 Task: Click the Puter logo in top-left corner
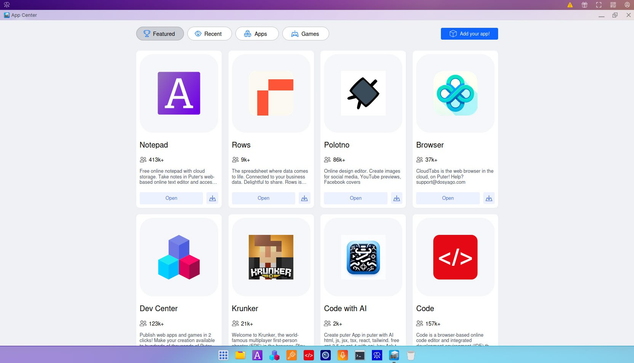tap(6, 5)
